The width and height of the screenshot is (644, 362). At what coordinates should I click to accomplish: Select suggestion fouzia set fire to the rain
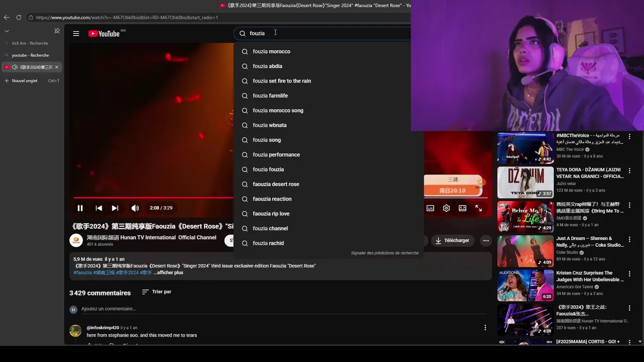[329, 81]
